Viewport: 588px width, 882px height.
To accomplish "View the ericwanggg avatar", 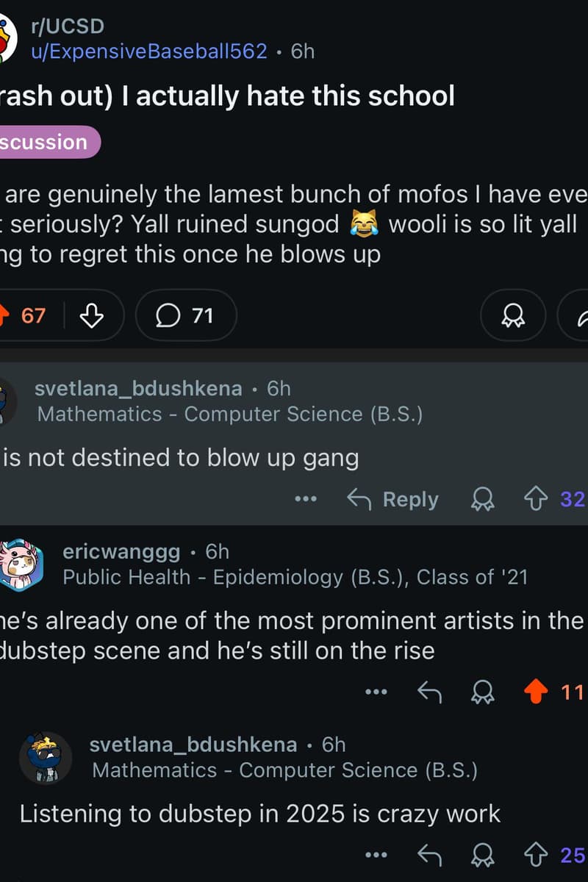I will [x=22, y=564].
